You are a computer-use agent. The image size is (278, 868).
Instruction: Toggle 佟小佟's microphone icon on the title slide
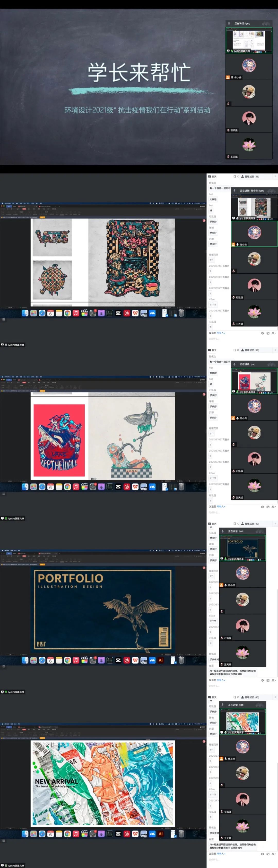[232, 77]
